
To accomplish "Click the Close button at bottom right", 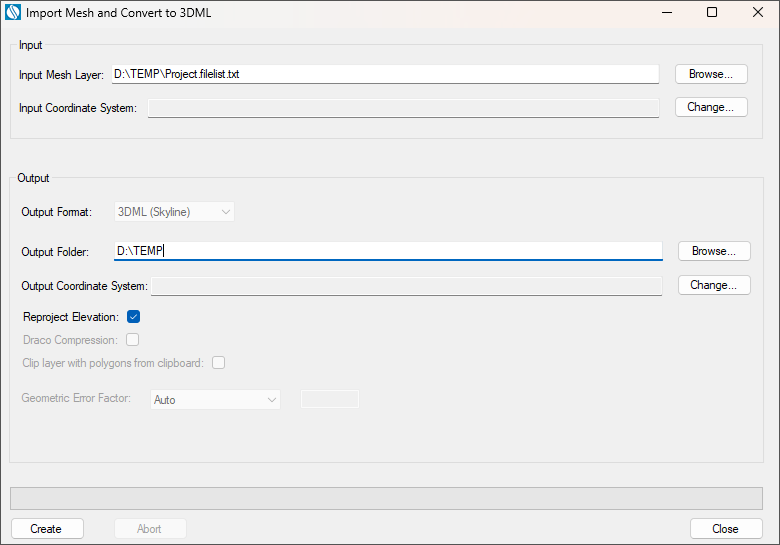I will click(726, 529).
